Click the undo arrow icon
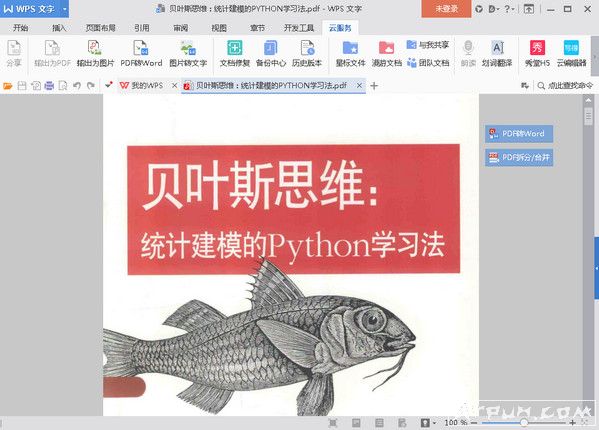599x430 pixels. (x=77, y=86)
